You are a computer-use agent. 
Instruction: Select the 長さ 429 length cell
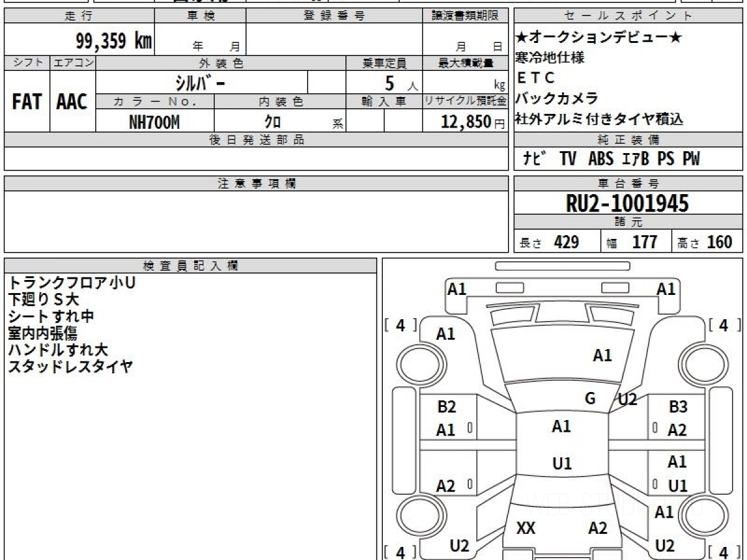point(557,242)
